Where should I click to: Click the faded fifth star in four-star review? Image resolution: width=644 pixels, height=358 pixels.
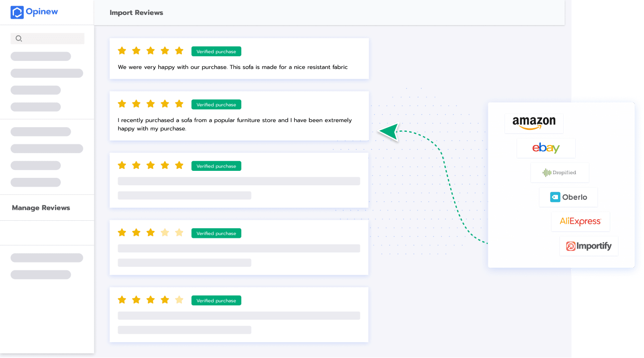click(179, 300)
